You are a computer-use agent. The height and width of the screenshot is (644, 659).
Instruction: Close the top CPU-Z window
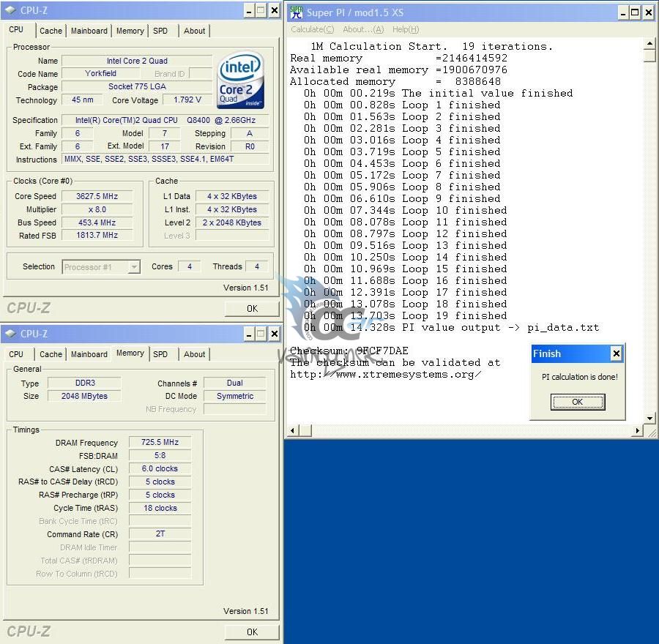click(274, 10)
